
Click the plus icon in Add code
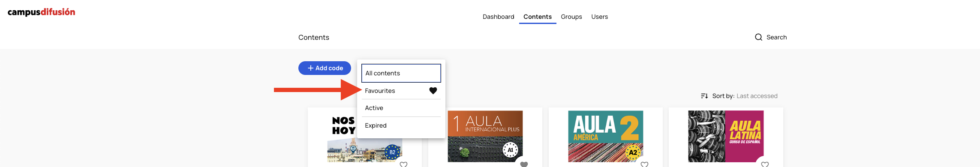[x=310, y=68]
